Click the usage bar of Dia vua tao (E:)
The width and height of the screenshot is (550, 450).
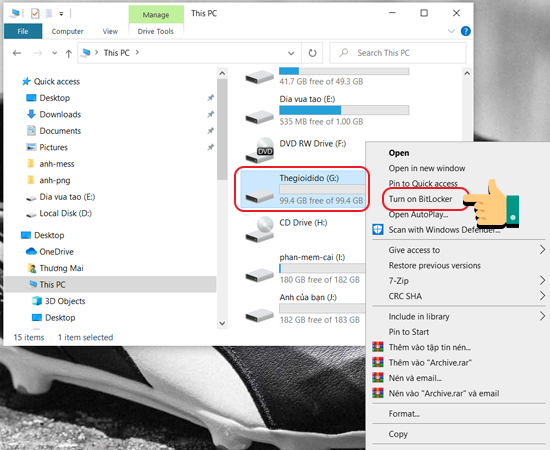(x=344, y=110)
